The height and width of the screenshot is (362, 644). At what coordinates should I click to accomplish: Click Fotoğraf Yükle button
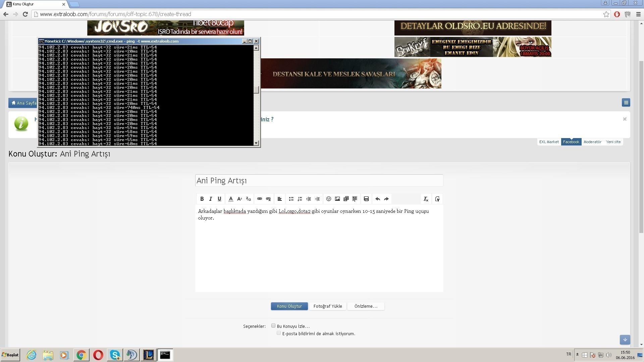pyautogui.click(x=328, y=306)
